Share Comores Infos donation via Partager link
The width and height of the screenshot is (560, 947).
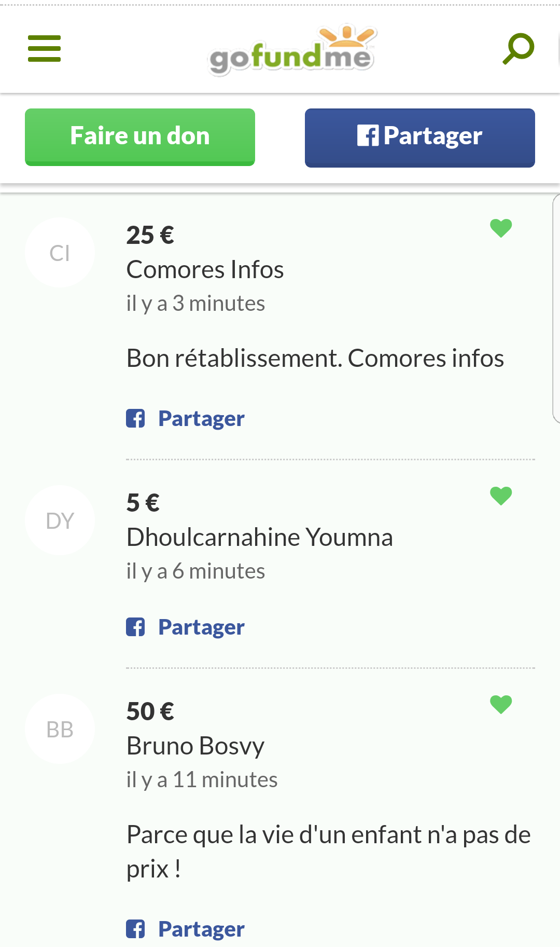pos(201,419)
